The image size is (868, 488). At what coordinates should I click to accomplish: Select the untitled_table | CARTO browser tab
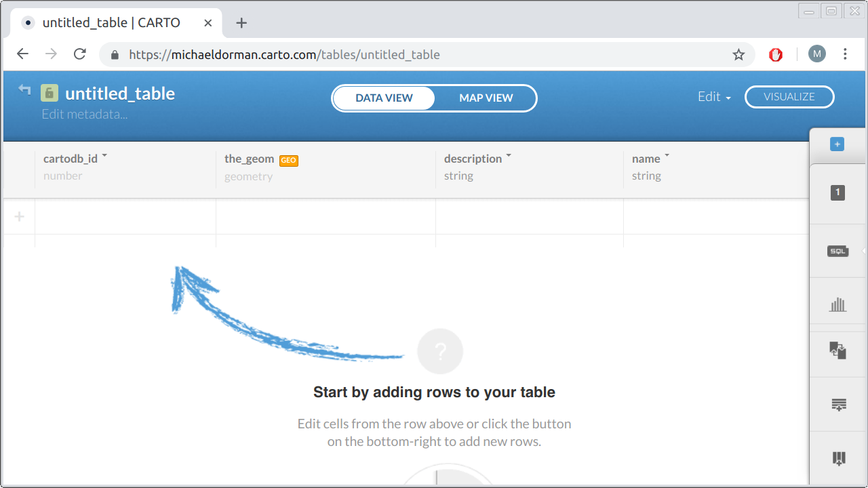click(x=117, y=23)
